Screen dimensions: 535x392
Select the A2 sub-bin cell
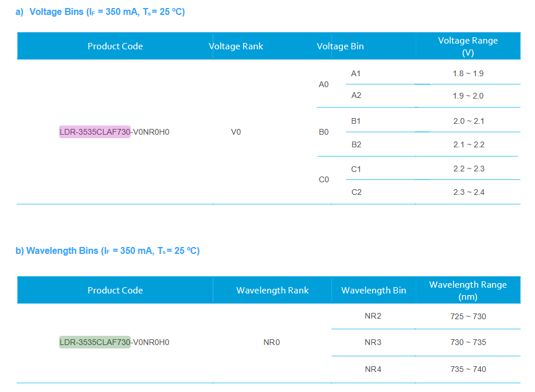click(356, 96)
